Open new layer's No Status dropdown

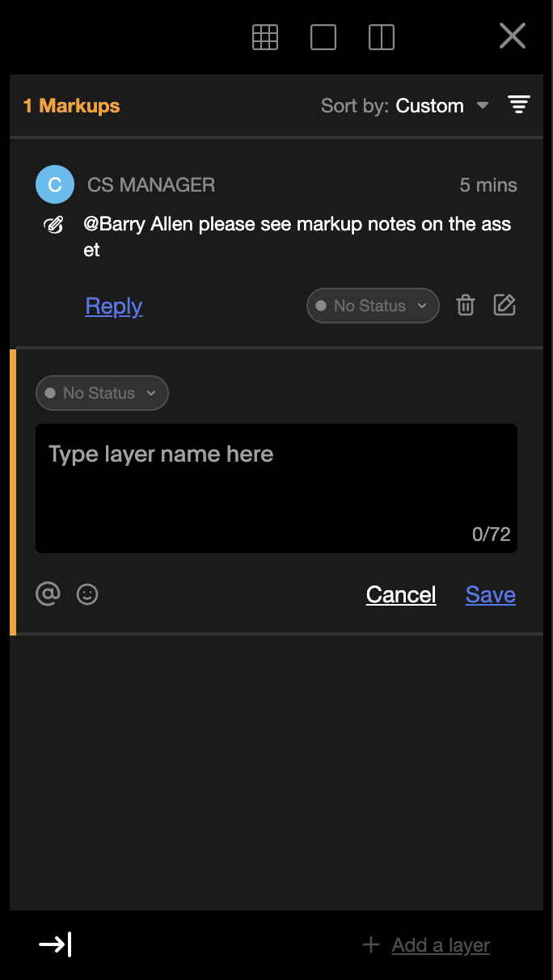[102, 393]
